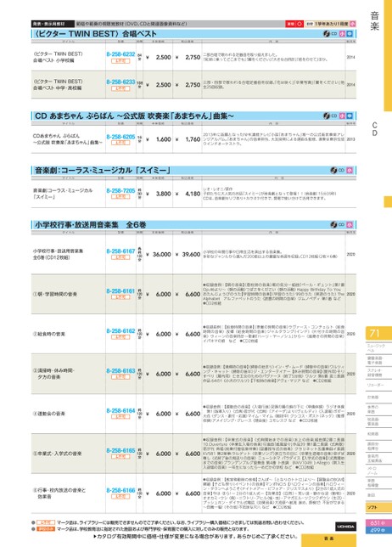Viewport: 392px width, 547px height.
Task: Click the title ④運動会の音楽
Action: point(49,414)
